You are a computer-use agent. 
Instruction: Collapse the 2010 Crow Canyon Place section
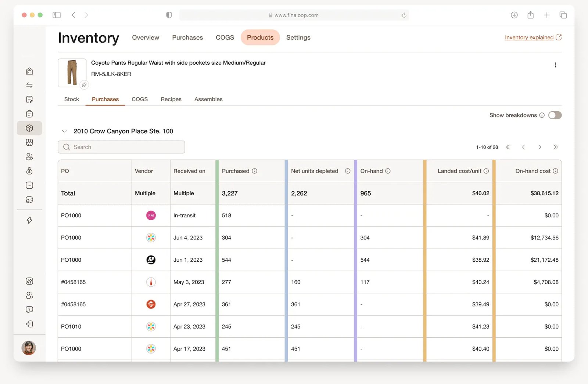(64, 131)
